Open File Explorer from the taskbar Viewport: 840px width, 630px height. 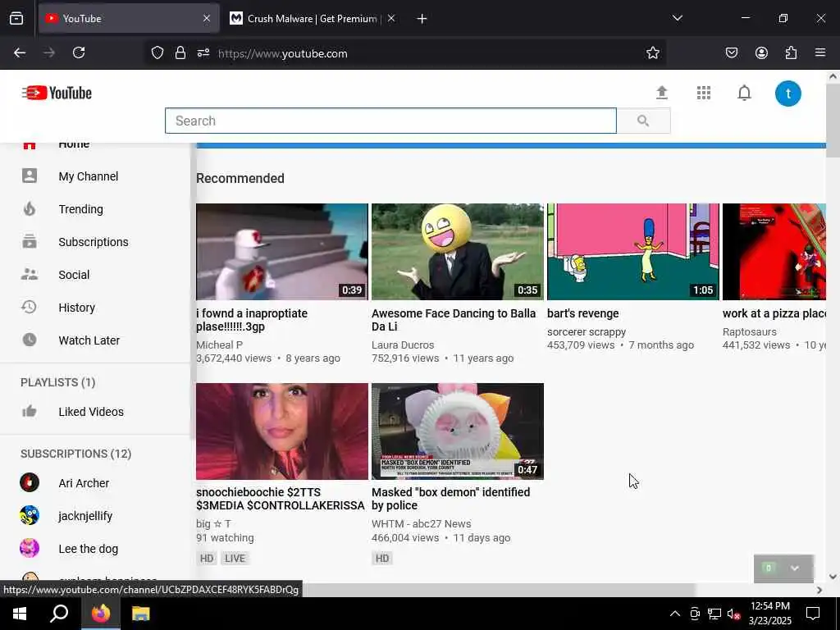[x=140, y=614]
